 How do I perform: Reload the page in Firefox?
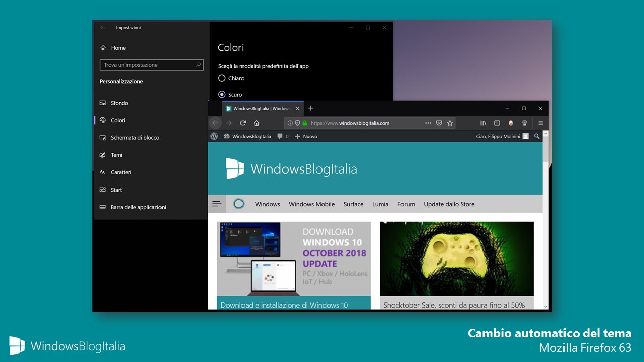[x=243, y=123]
